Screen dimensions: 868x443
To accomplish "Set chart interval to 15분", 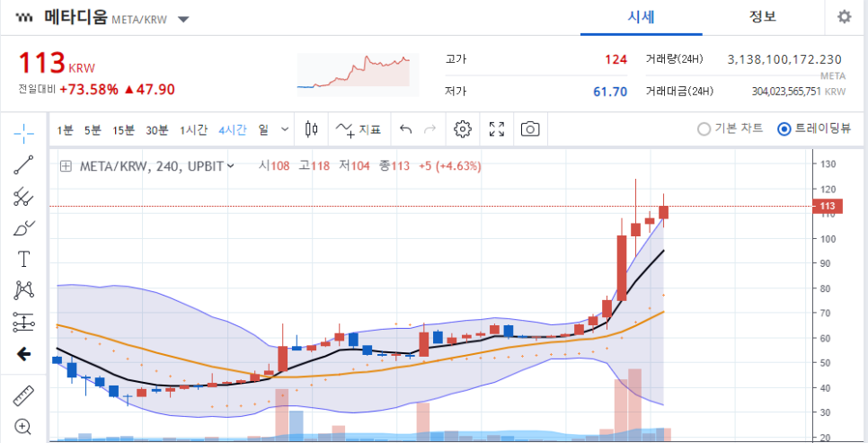I will pos(123,130).
